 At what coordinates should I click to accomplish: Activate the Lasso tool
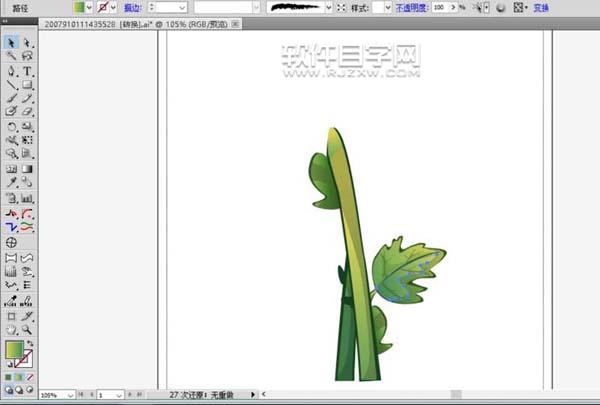[27, 56]
